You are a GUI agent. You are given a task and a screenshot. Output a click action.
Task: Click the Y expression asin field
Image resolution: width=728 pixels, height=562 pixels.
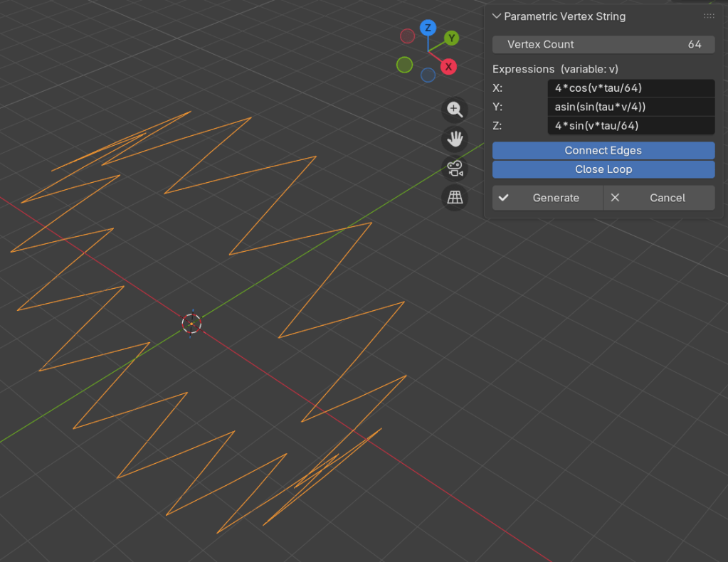pyautogui.click(x=631, y=107)
